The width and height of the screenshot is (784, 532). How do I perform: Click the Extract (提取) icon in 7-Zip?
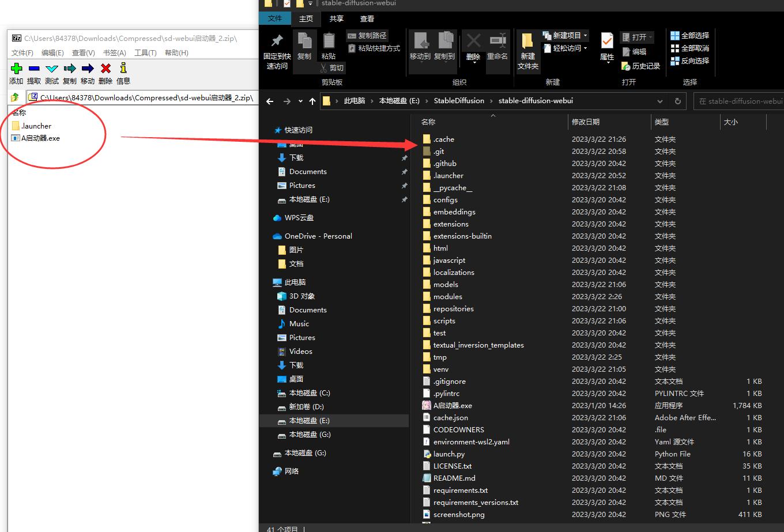pyautogui.click(x=34, y=69)
